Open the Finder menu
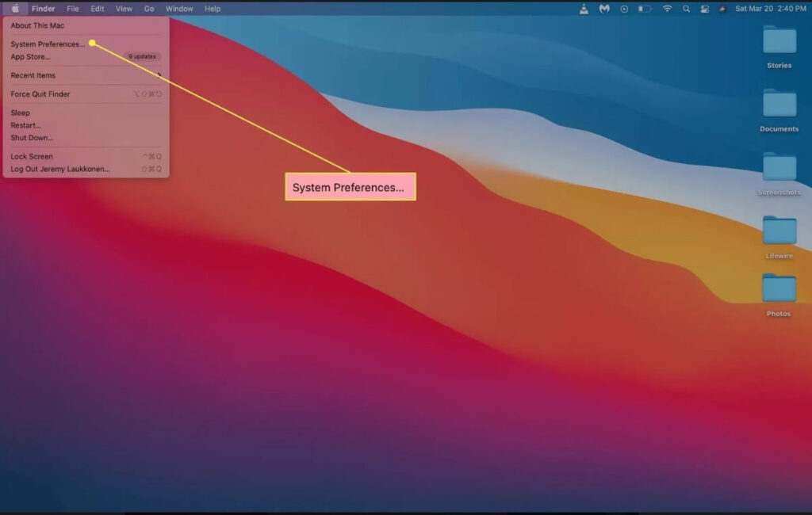This screenshot has height=515, width=812. [x=43, y=9]
